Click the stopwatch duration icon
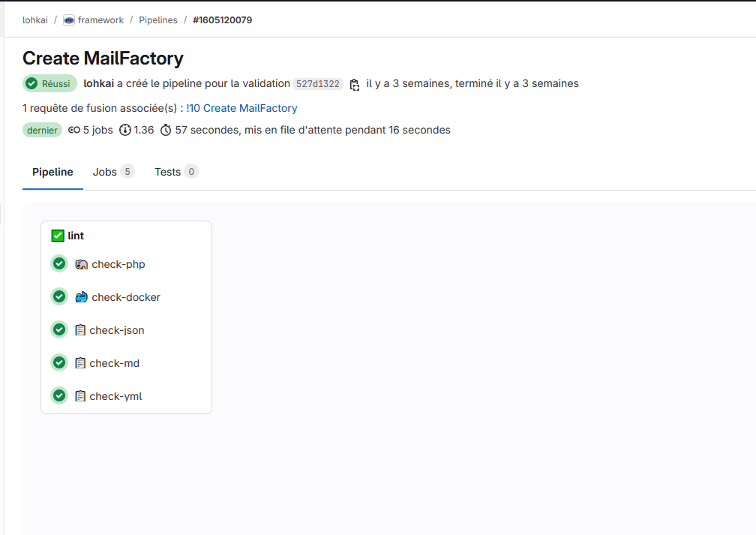The width and height of the screenshot is (756, 535). pyautogui.click(x=166, y=130)
